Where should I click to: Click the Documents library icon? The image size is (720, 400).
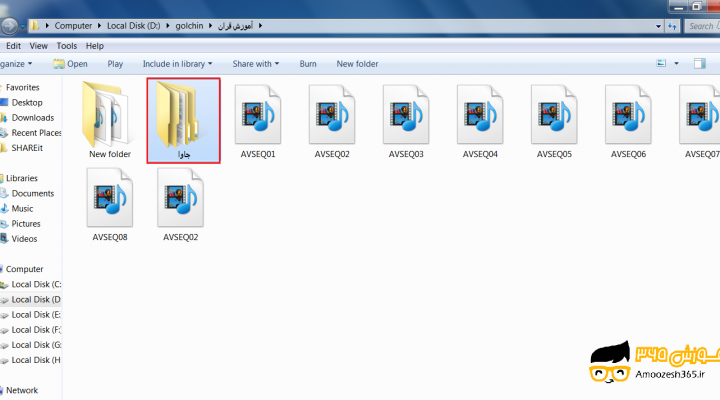point(4,193)
